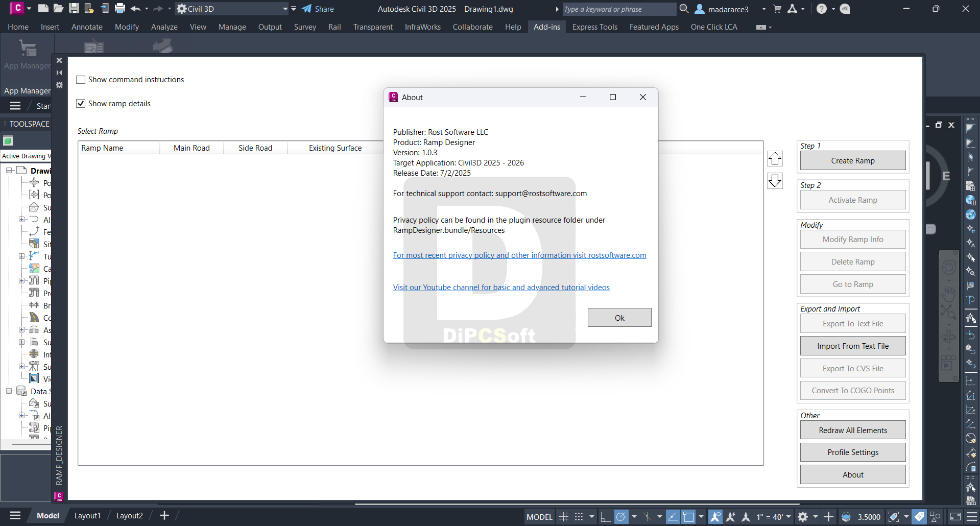
Task: Toggle drawing grid display in status bar
Action: coord(563,517)
